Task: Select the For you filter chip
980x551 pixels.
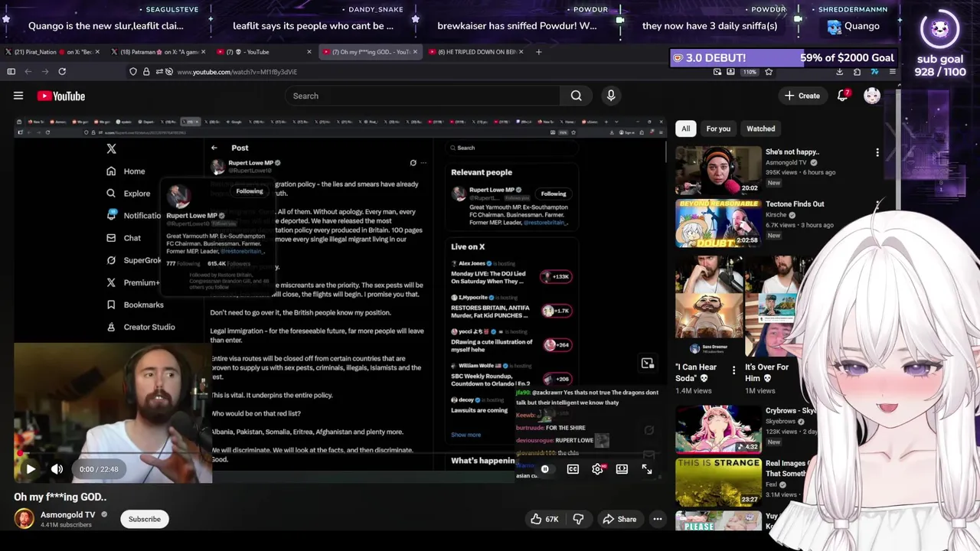Action: (718, 129)
